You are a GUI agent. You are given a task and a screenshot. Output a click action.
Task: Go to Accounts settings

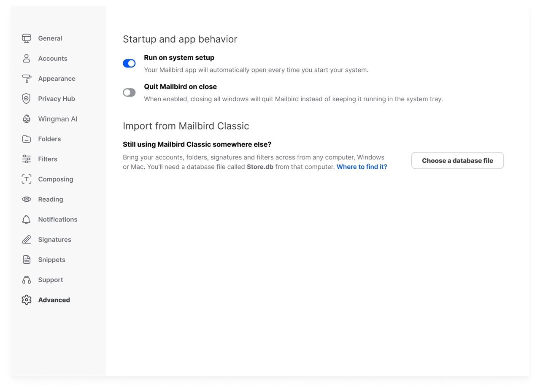click(53, 59)
